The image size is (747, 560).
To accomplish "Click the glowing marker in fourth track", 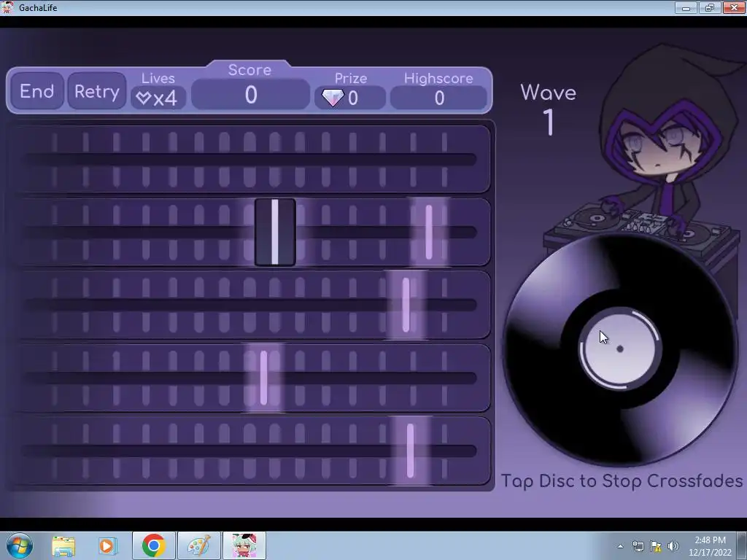I will [x=263, y=378].
